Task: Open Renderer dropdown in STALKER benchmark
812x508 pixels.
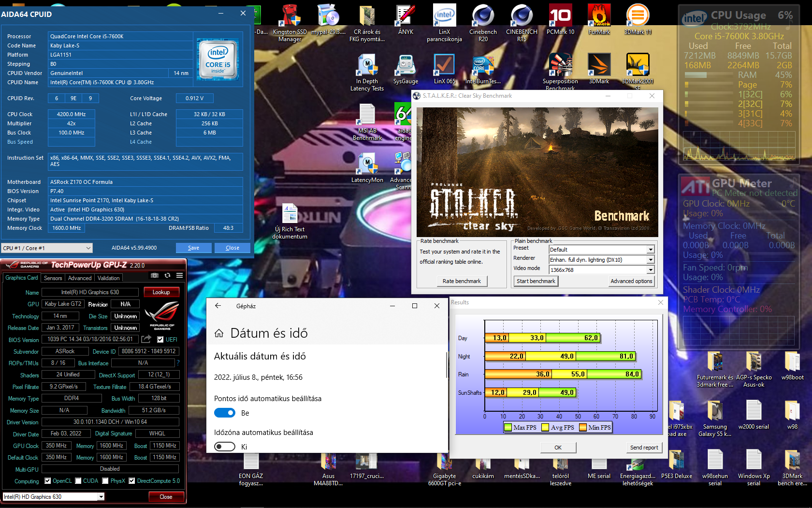Action: (x=601, y=260)
